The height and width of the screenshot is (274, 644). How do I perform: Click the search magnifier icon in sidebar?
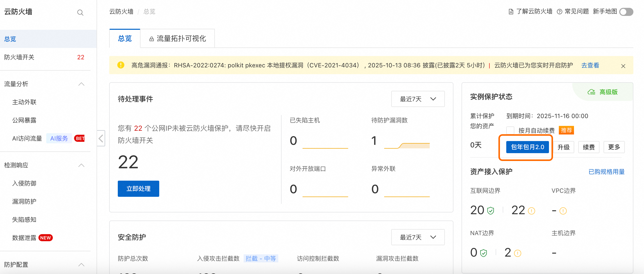coord(80,12)
